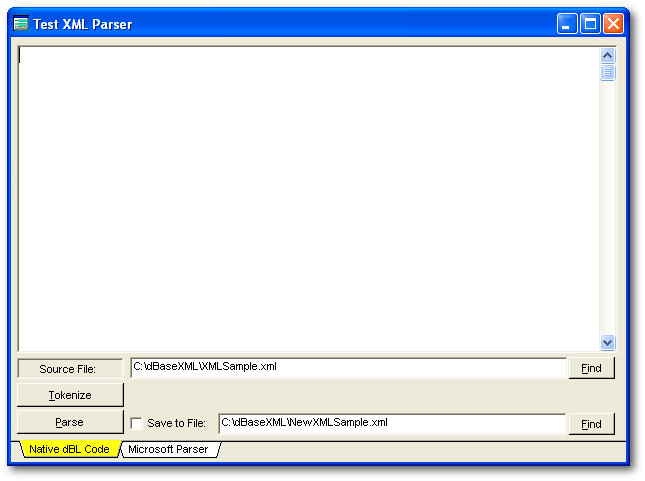Enable the Save to File checkbox
Viewport: 645px width, 481px height.
137,423
